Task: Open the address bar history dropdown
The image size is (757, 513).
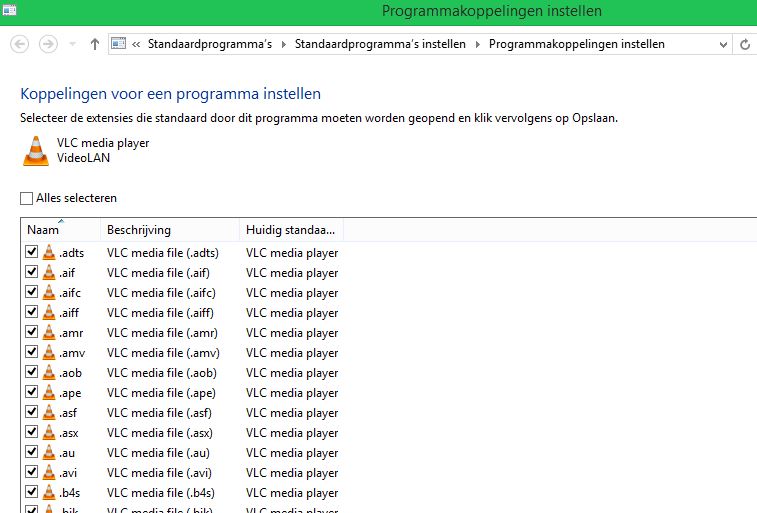Action: click(x=723, y=45)
